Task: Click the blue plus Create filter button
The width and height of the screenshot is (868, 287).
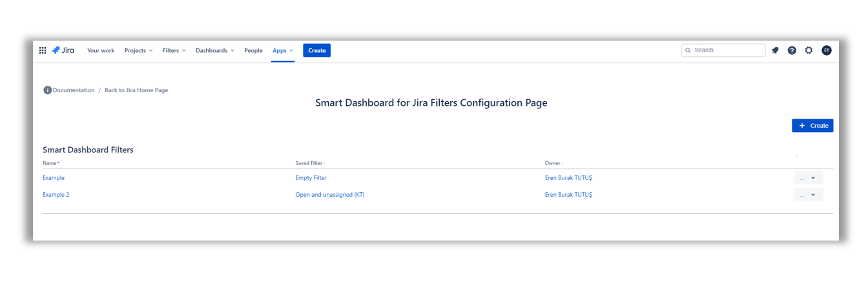Action: (x=812, y=126)
